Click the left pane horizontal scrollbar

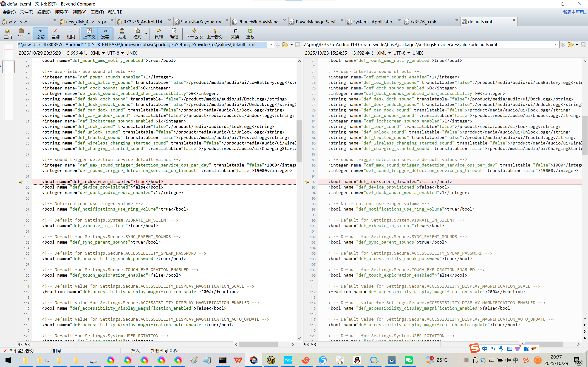[258, 345]
